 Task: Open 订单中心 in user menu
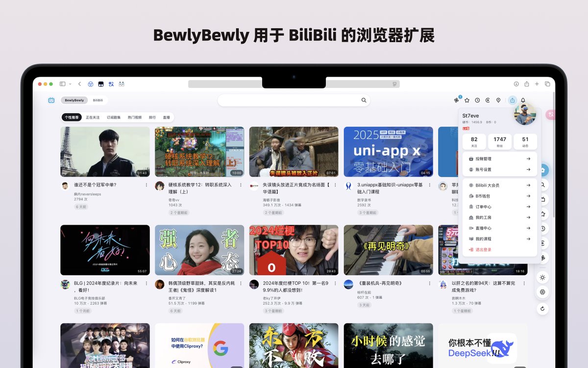point(499,207)
